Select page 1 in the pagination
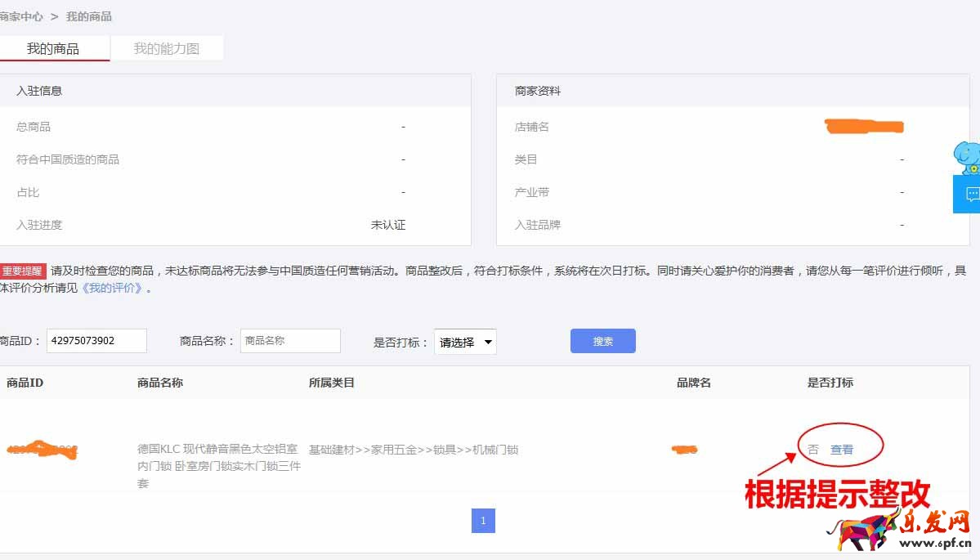Screen dimensions: 980x560 pyautogui.click(x=483, y=521)
